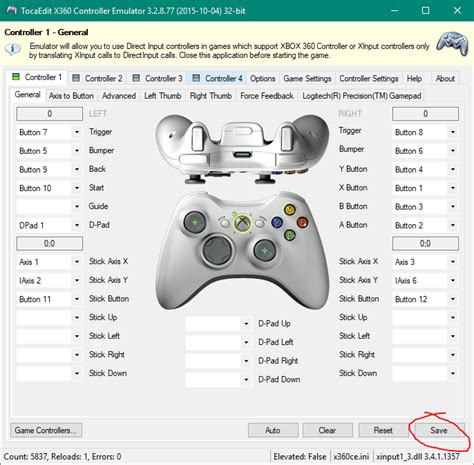
Task: Click the LEFT trigger value field showing 0
Action: click(49, 114)
